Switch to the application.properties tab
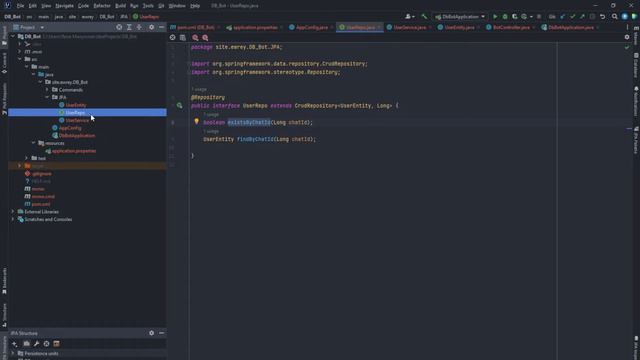 pyautogui.click(x=253, y=27)
